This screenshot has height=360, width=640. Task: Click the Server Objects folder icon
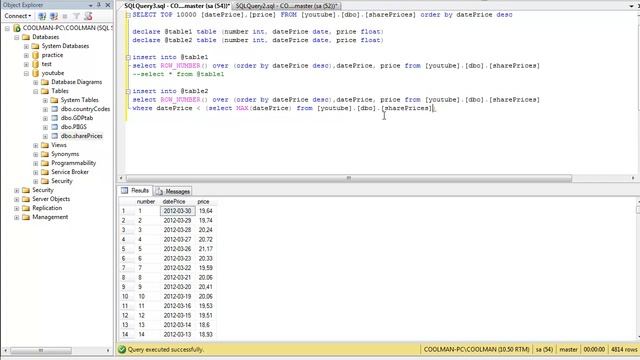pos(26,199)
